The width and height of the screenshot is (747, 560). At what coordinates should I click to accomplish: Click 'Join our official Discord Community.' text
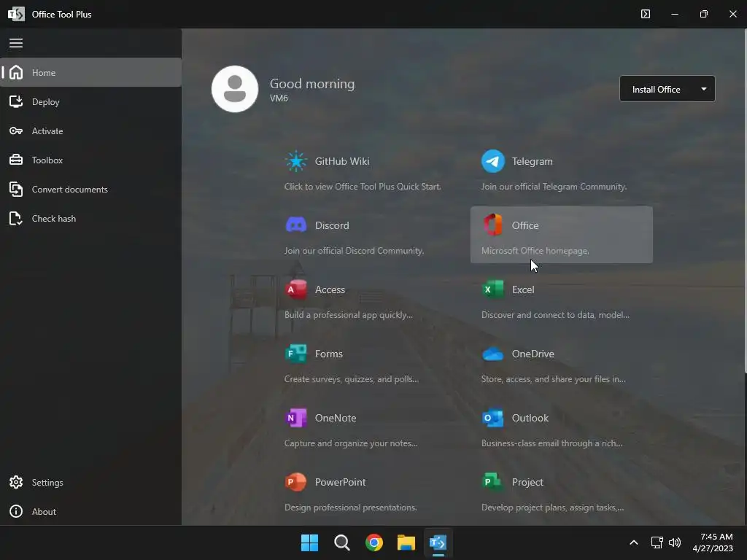click(x=354, y=251)
